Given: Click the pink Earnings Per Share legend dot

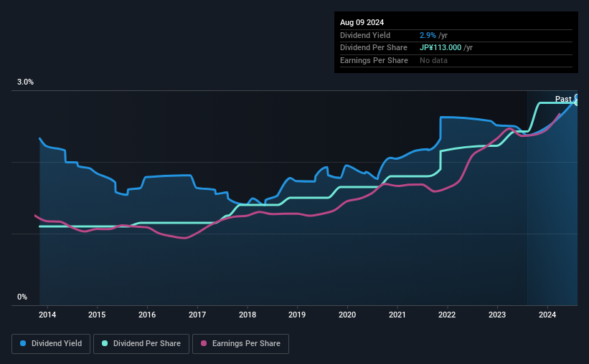Looking at the screenshot, I should pos(204,343).
